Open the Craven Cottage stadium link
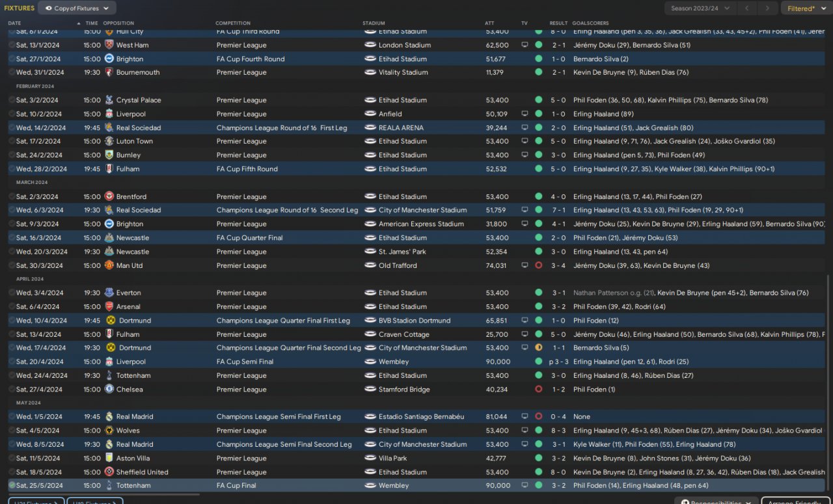The image size is (833, 504). (x=404, y=334)
